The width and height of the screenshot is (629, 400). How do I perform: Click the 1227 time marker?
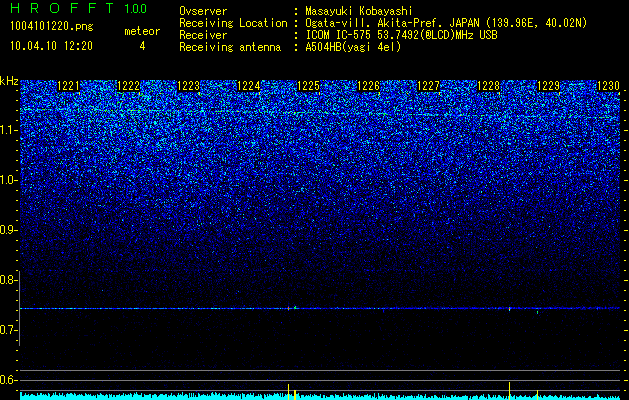pyautogui.click(x=428, y=86)
